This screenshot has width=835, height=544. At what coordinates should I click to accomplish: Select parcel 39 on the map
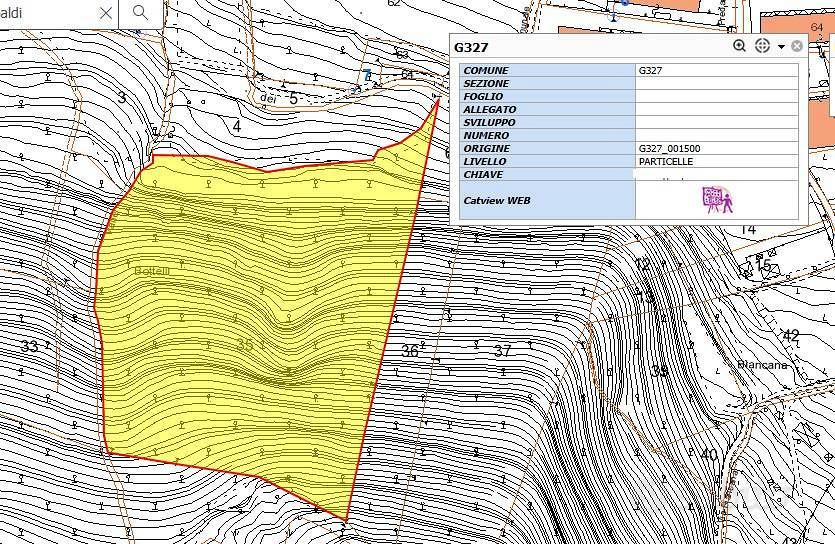point(659,371)
